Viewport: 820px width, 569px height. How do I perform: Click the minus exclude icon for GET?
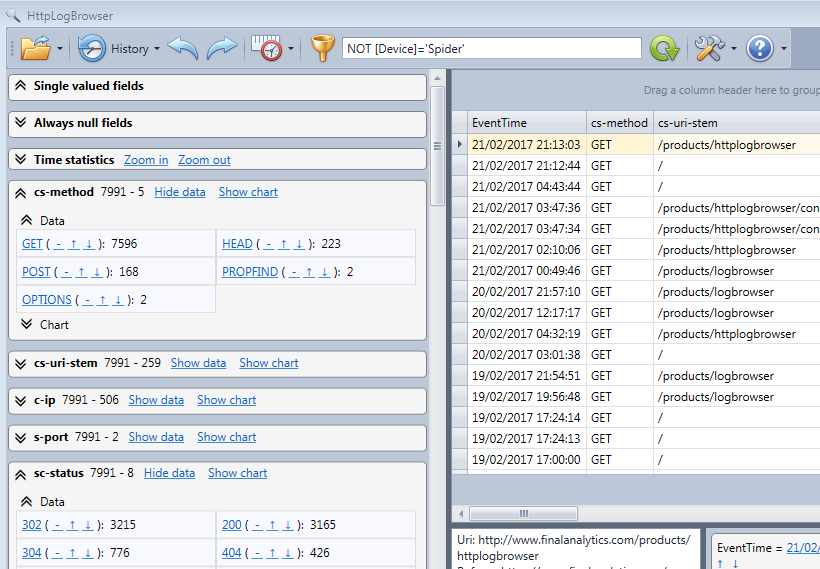(x=59, y=244)
